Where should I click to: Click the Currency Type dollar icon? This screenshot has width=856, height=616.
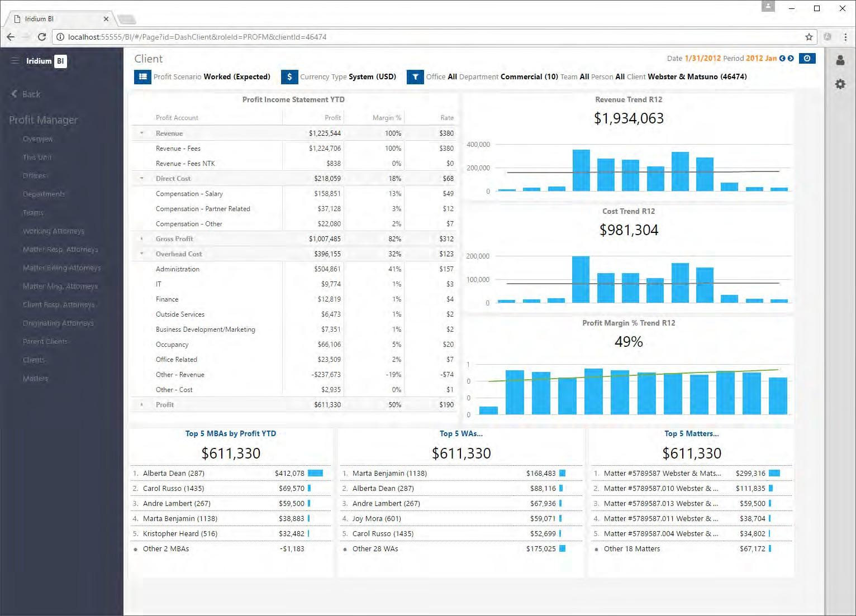click(x=289, y=77)
